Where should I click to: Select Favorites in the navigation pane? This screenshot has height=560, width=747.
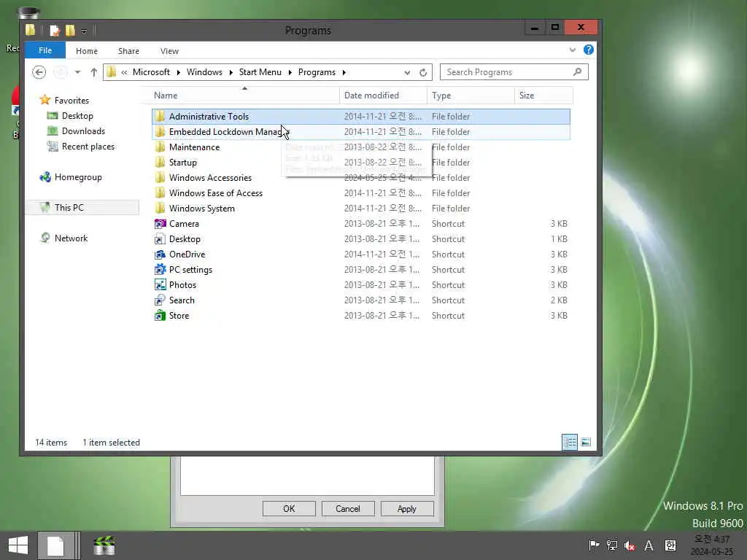tap(71, 101)
